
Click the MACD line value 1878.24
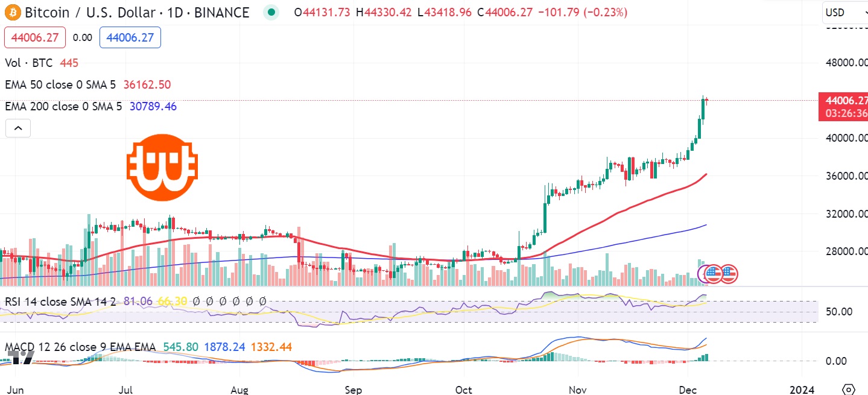point(224,347)
